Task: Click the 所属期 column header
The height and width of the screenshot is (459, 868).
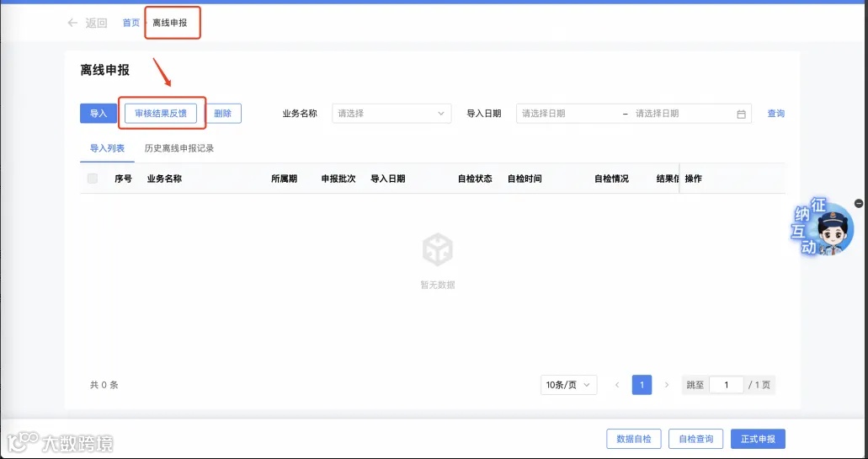Action: (x=284, y=179)
